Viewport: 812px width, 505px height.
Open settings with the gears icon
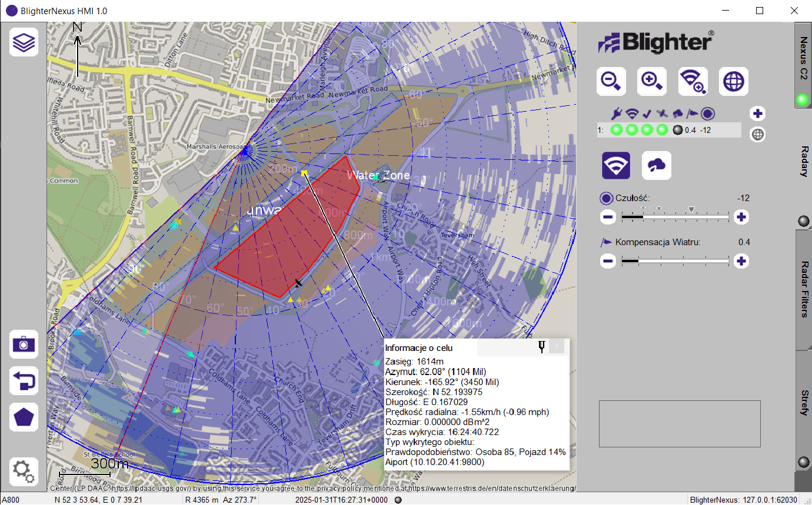(x=24, y=471)
